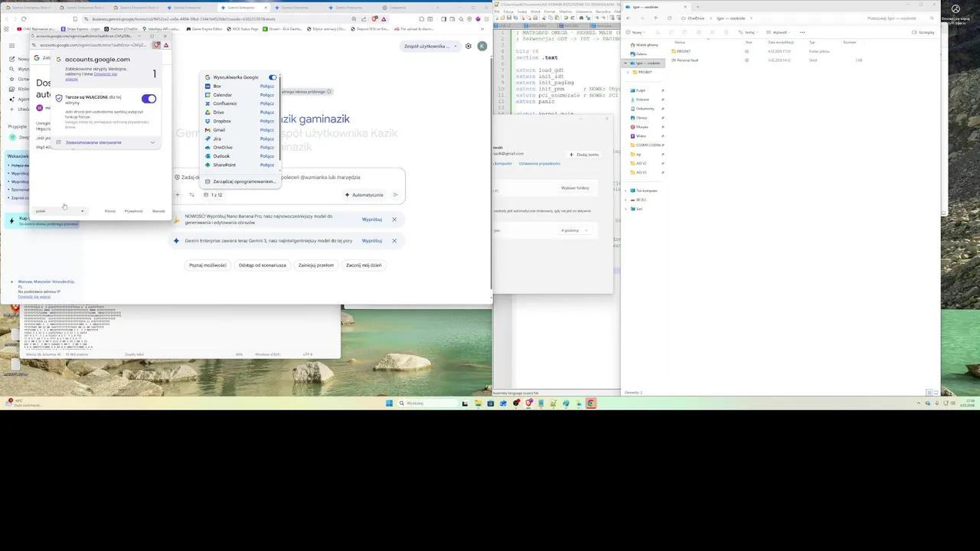
Task: Click the taskbar Wyszukaj search box
Action: [x=426, y=403]
